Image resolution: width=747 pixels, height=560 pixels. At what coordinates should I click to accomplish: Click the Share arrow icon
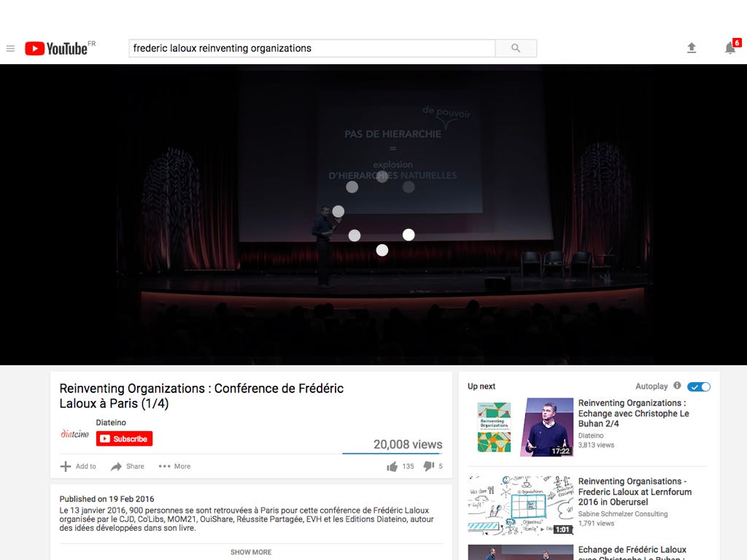point(116,466)
